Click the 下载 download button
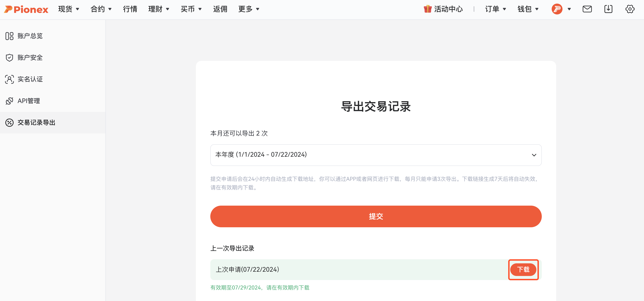644x301 pixels. pos(523,269)
